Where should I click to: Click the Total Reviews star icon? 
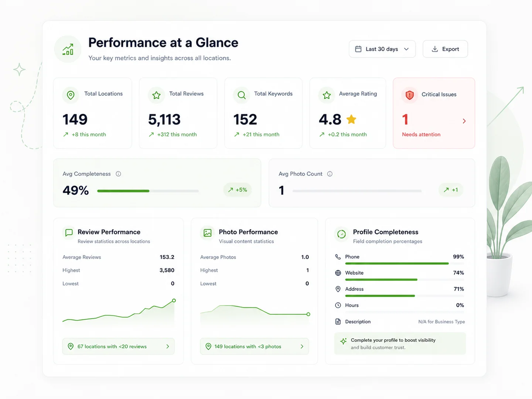pyautogui.click(x=156, y=95)
